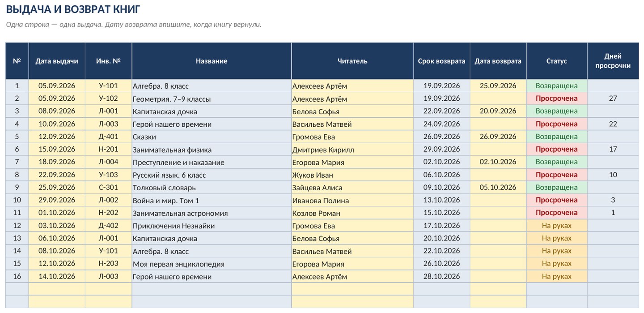Select the book cell «Геометрия. 7–9 классы»

tap(212, 99)
